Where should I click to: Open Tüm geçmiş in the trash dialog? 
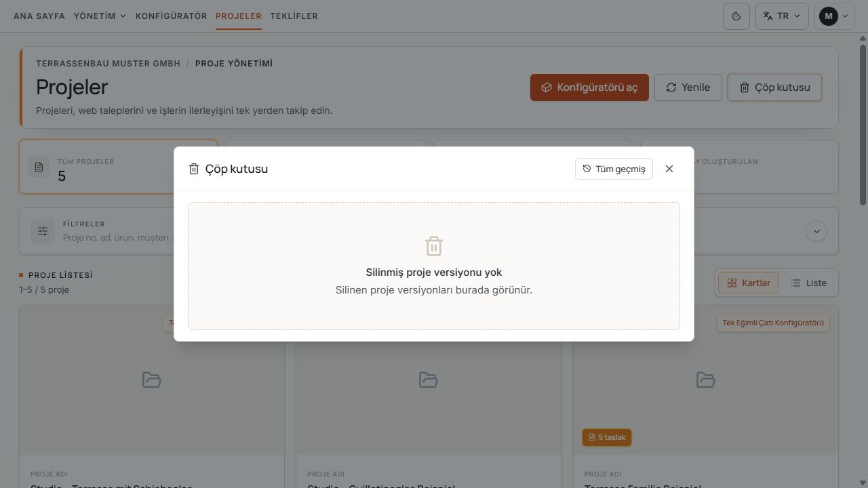coord(614,169)
